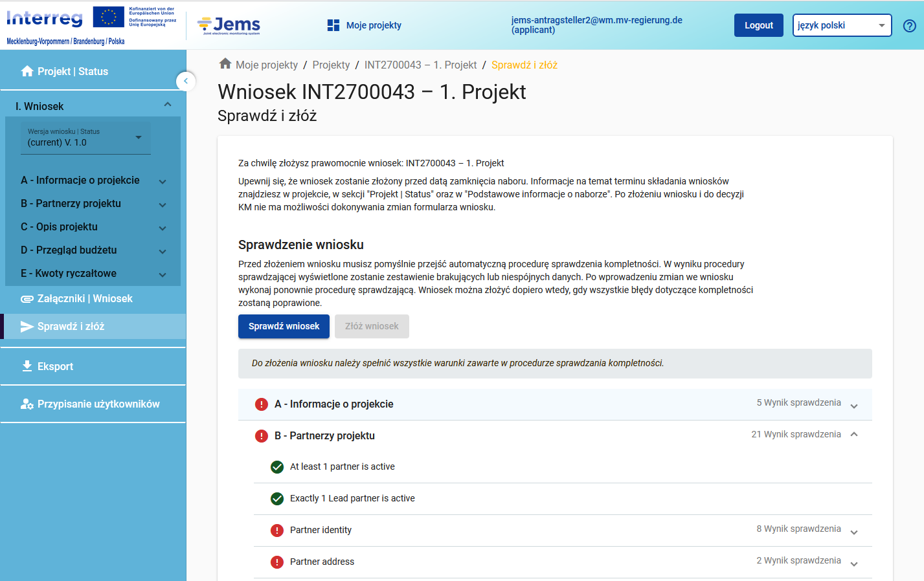Click the help question mark icon
This screenshot has height=581, width=924.
click(x=909, y=26)
